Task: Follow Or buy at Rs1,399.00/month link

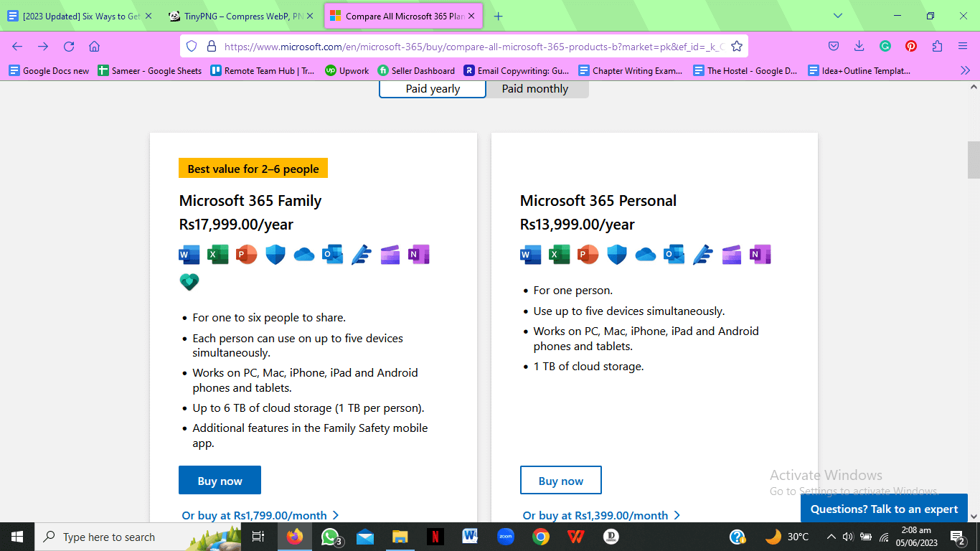Action: point(602,515)
